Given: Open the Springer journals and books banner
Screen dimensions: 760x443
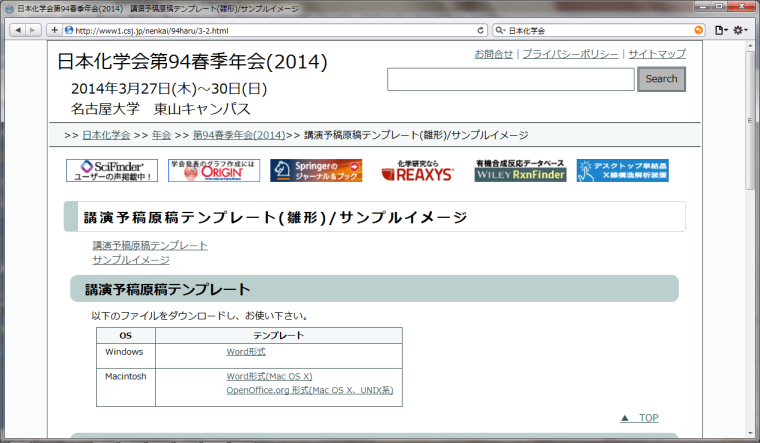Looking at the screenshot, I should [316, 171].
